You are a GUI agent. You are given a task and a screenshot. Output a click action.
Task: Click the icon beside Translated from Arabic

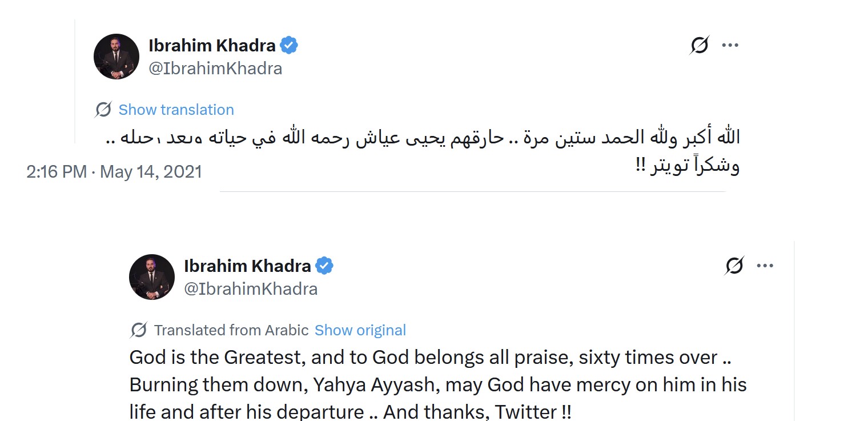pyautogui.click(x=139, y=330)
